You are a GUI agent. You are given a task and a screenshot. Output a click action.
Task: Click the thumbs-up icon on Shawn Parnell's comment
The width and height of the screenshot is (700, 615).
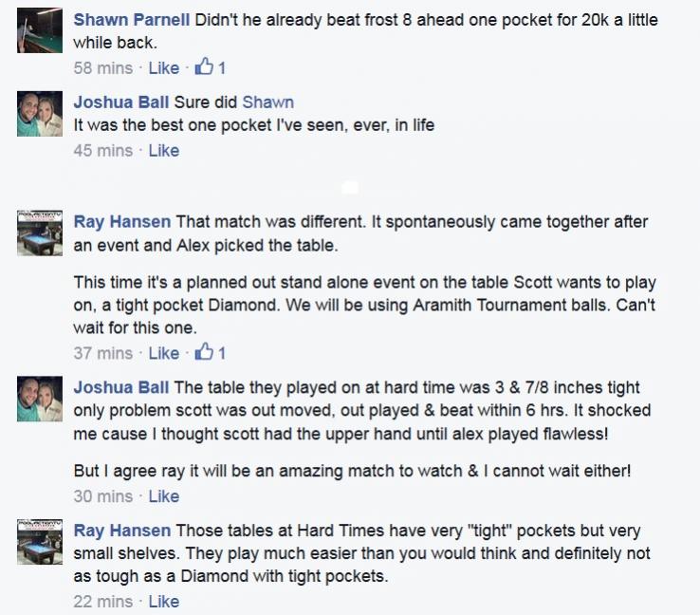[x=204, y=67]
